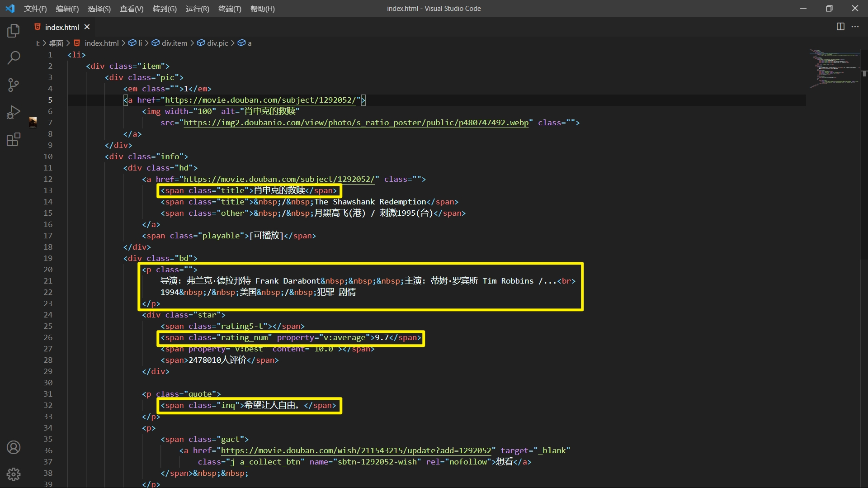The height and width of the screenshot is (488, 868).
Task: Select the index.html editor tab
Action: coord(62,27)
